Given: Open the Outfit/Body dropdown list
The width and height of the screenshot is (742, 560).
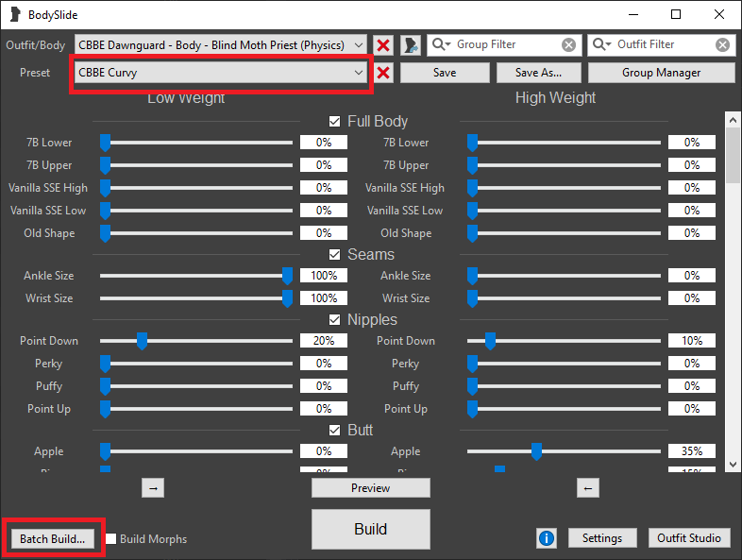Looking at the screenshot, I should (220, 45).
